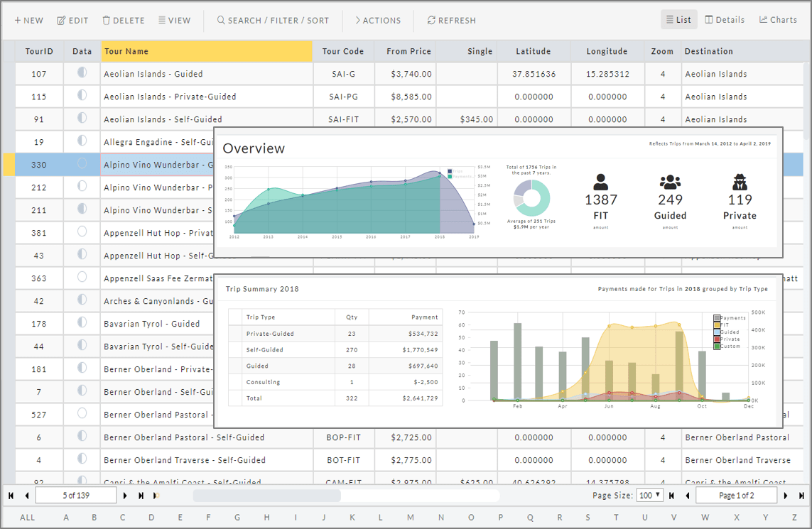Click the Refresh icon in the toolbar
Image resolution: width=812 pixels, height=529 pixels.
click(451, 21)
